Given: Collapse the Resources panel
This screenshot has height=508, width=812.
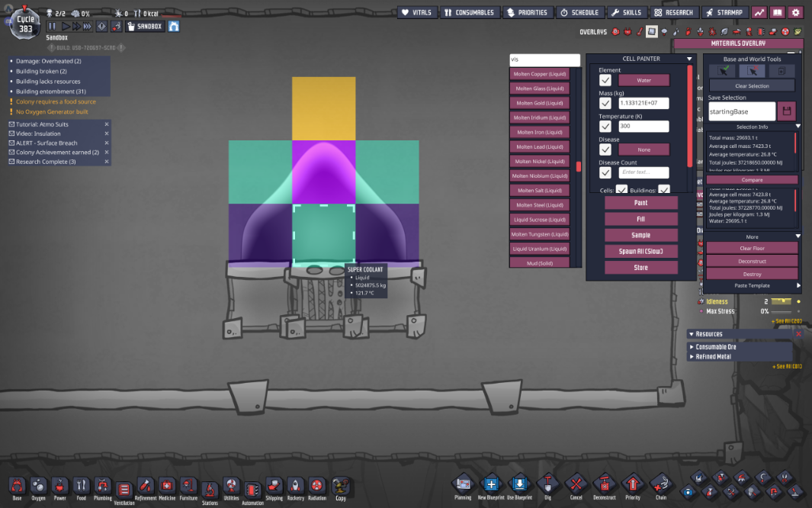Looking at the screenshot, I should [692, 334].
